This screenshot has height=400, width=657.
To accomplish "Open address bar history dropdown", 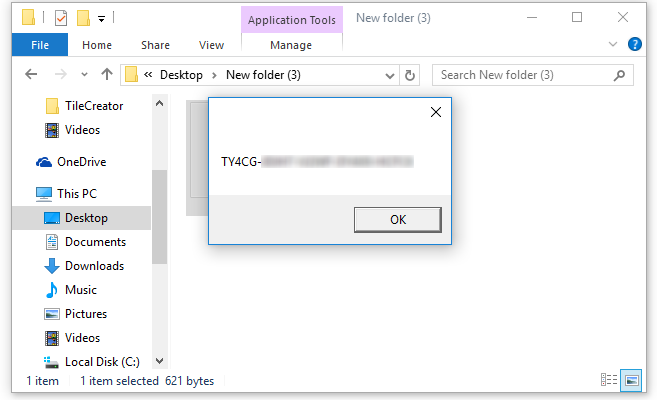I will pos(390,75).
